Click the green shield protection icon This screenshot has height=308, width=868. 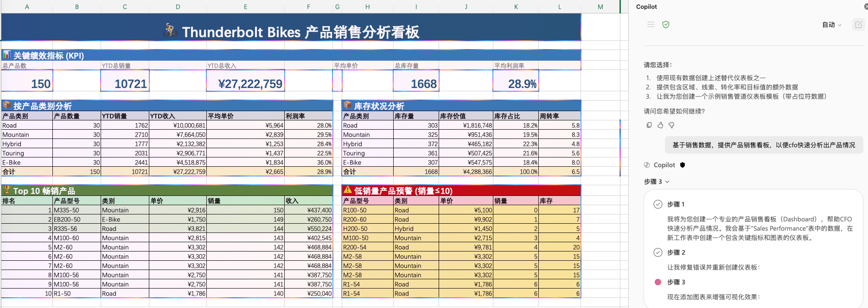click(x=666, y=25)
